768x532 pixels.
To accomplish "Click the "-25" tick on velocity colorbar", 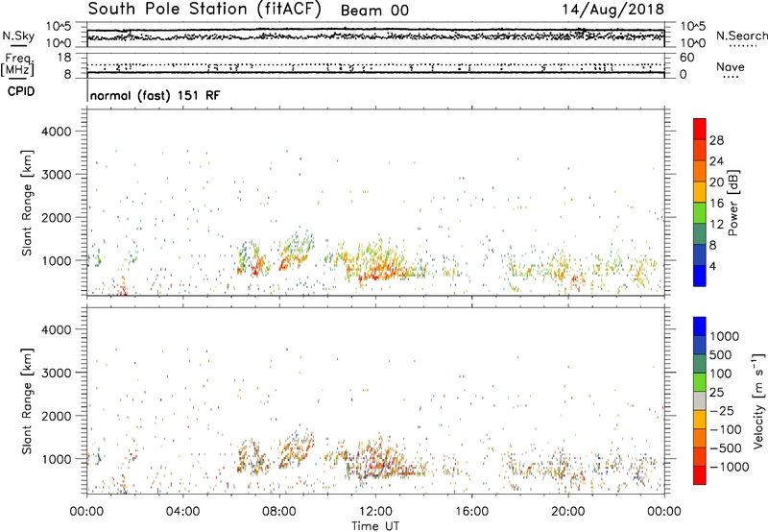I will [721, 411].
